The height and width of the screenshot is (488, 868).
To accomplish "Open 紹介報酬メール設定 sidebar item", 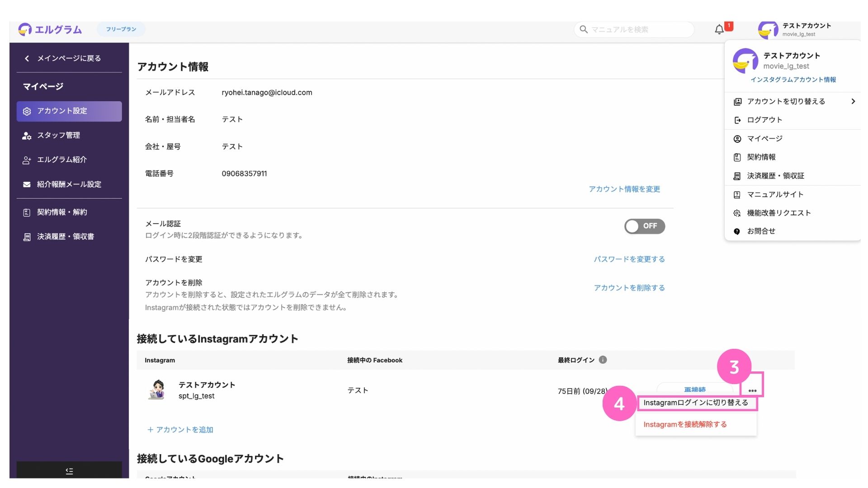I will [69, 184].
